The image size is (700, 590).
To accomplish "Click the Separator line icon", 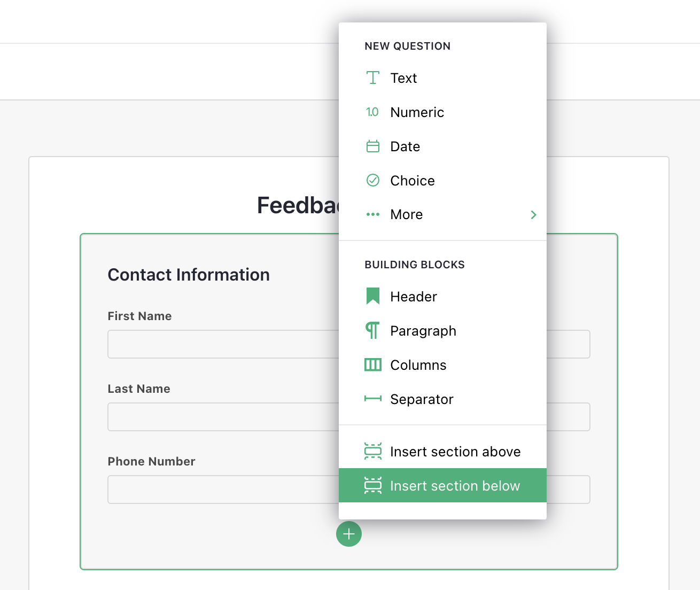I will [x=373, y=399].
